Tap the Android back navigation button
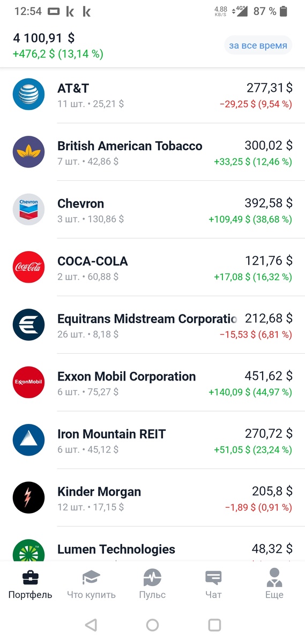Screen dimensions: 305x644 point(91,625)
